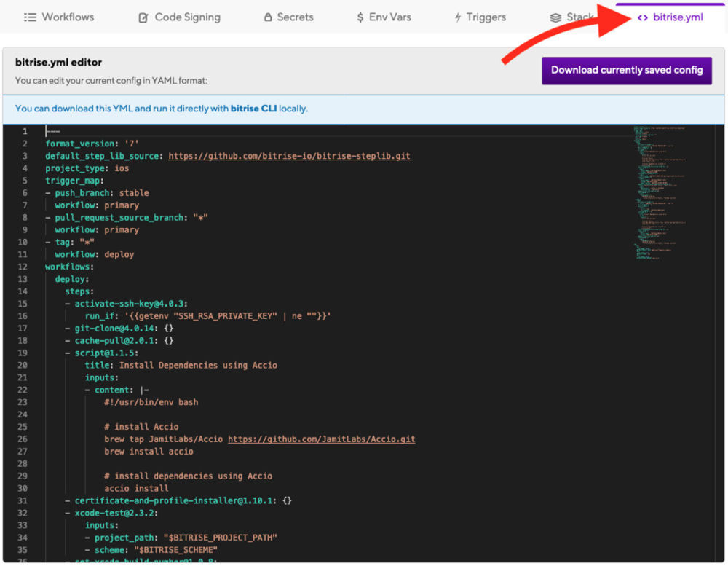
Task: Open the Workflows tab
Action: click(x=58, y=17)
